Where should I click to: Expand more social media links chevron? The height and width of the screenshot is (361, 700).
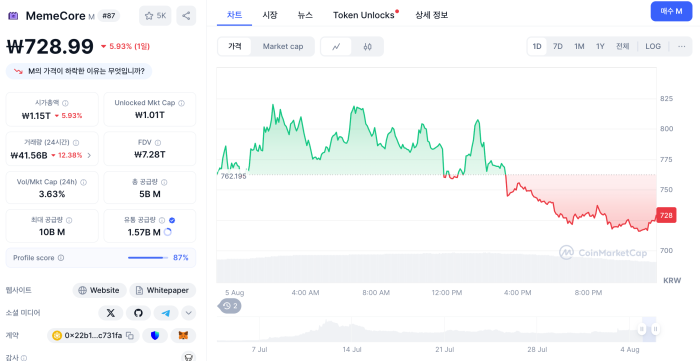point(188,313)
